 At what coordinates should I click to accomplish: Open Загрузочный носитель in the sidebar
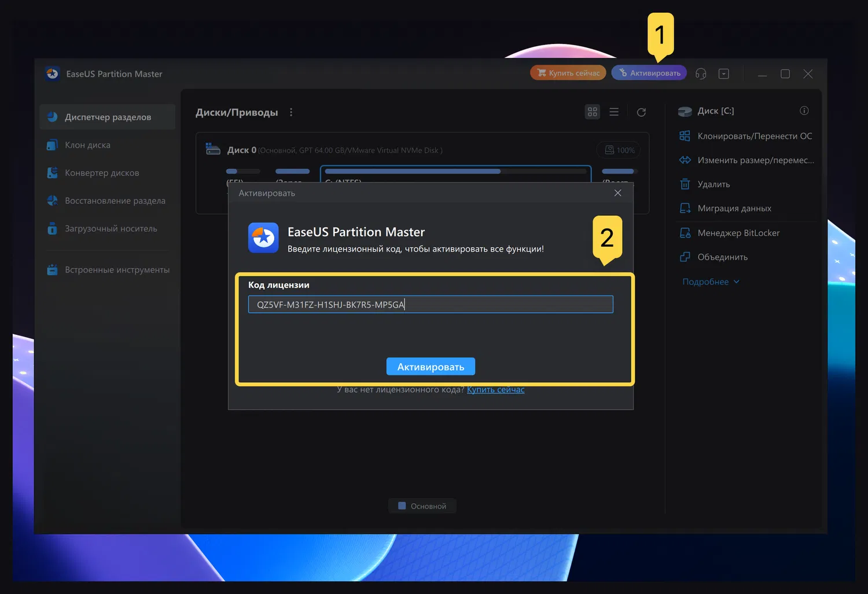pos(108,228)
